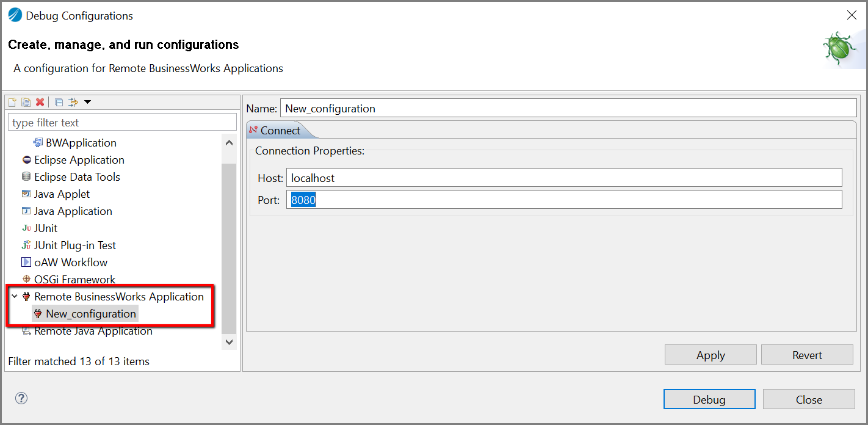Delete selected configuration with red X

pos(40,103)
